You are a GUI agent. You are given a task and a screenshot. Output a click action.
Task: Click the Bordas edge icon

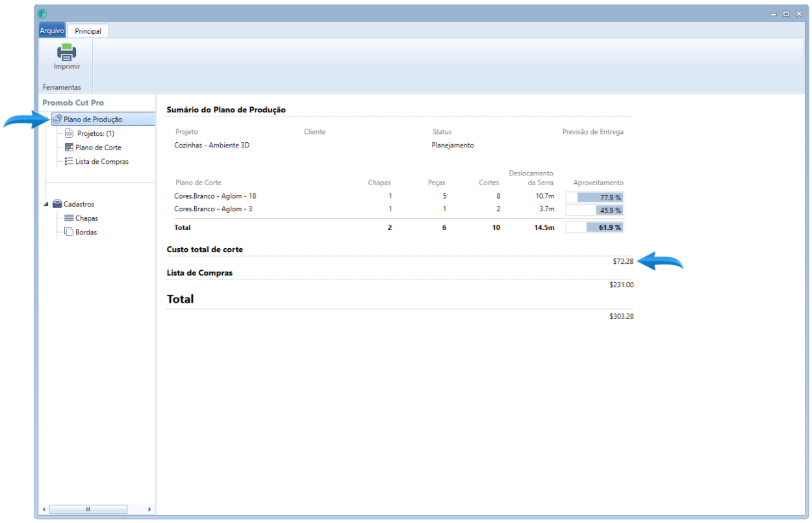tap(69, 232)
